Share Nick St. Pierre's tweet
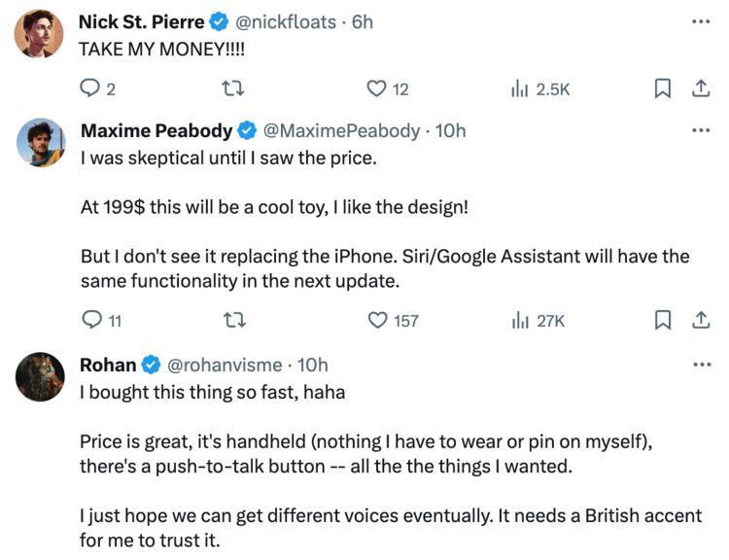Image resolution: width=729 pixels, height=560 pixels. (699, 88)
